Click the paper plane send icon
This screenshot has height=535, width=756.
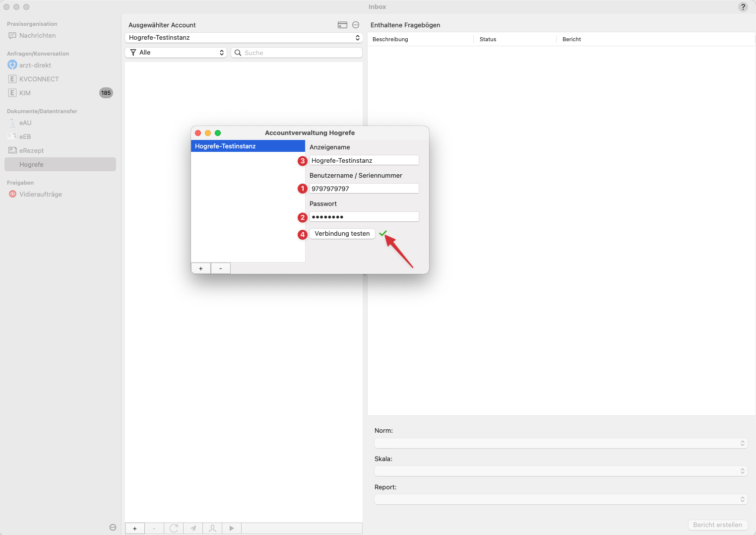click(x=193, y=529)
